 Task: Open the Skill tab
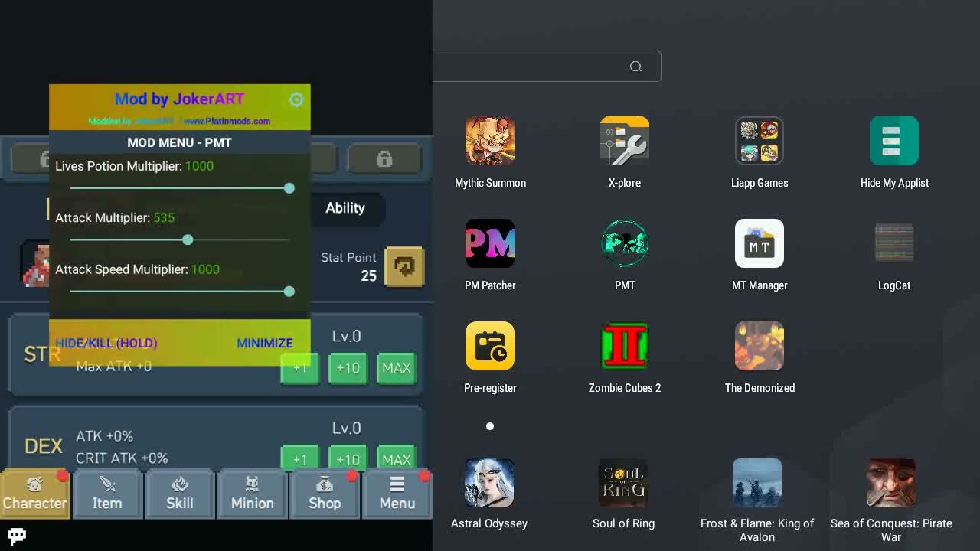[x=180, y=494]
